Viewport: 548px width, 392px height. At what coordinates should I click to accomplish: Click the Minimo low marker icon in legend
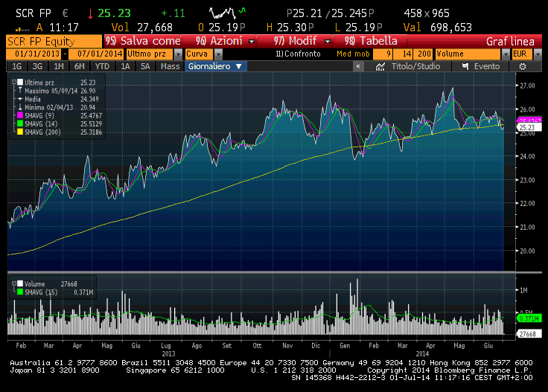coord(22,106)
